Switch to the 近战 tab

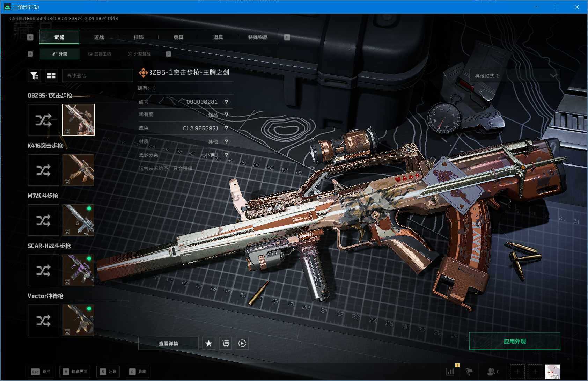(99, 37)
